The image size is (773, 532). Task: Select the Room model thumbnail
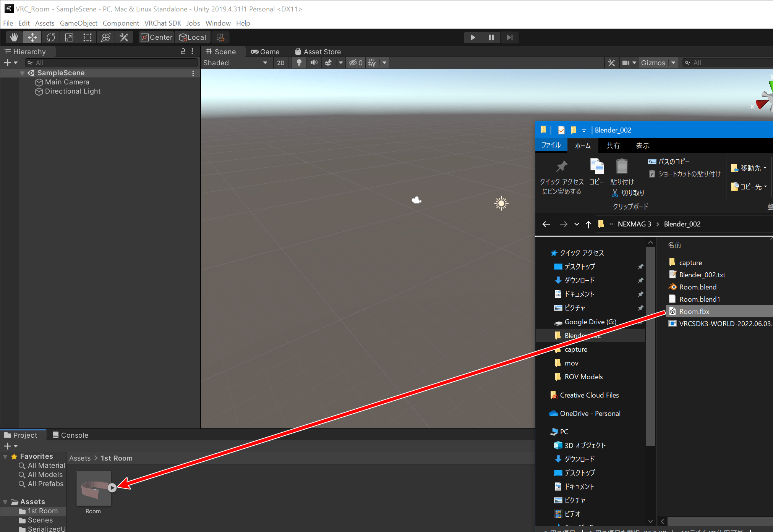click(94, 488)
